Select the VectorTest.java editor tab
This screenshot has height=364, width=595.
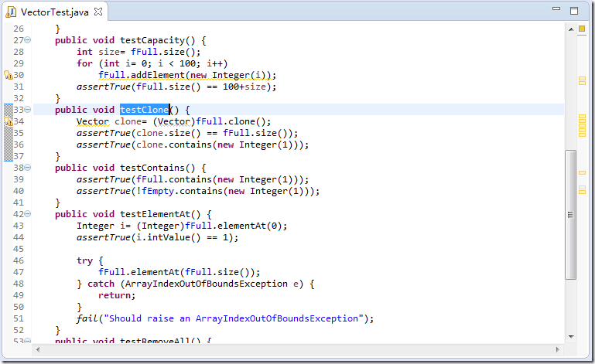tap(54, 12)
